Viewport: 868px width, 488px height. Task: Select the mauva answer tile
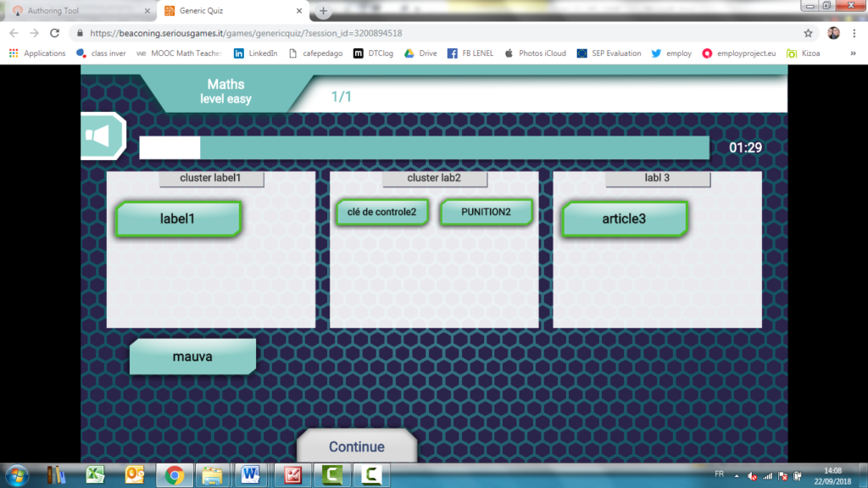pyautogui.click(x=192, y=357)
